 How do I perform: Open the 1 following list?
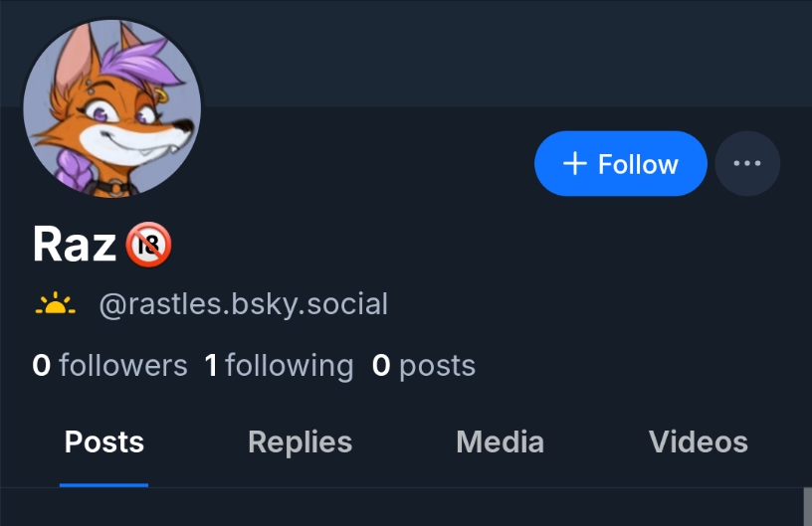[279, 366]
